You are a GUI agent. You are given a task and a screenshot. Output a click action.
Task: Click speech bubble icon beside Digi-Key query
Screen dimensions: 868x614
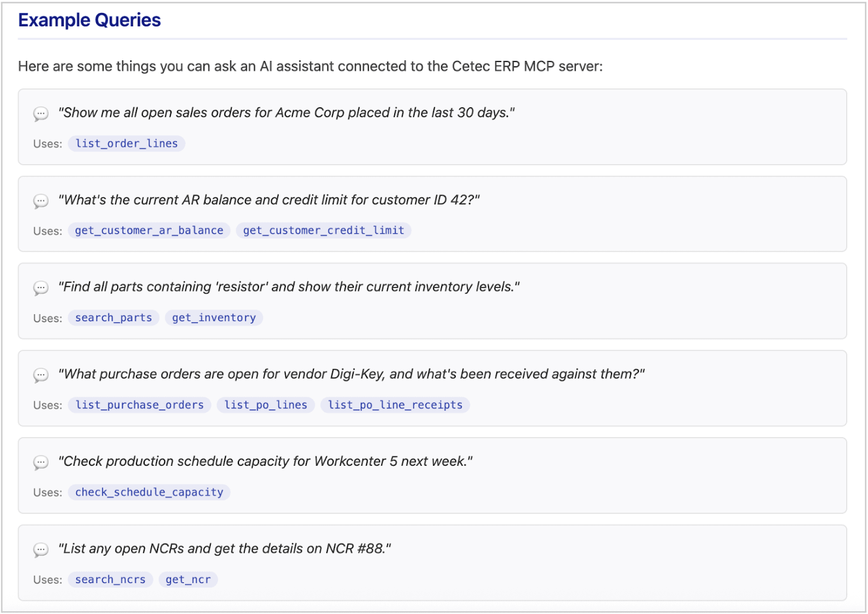click(41, 375)
